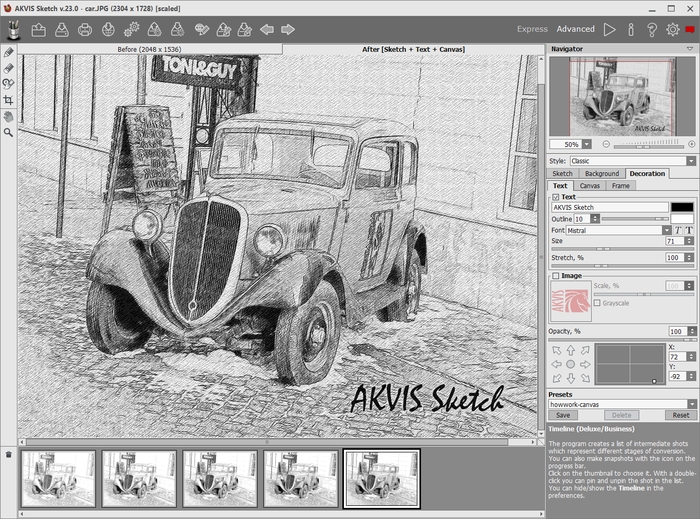The width and height of the screenshot is (700, 519).
Task: Select the Eraser tool in left toolbar
Action: 8,68
